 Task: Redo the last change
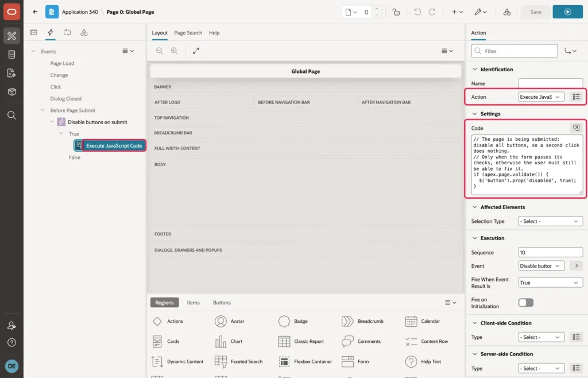click(432, 12)
